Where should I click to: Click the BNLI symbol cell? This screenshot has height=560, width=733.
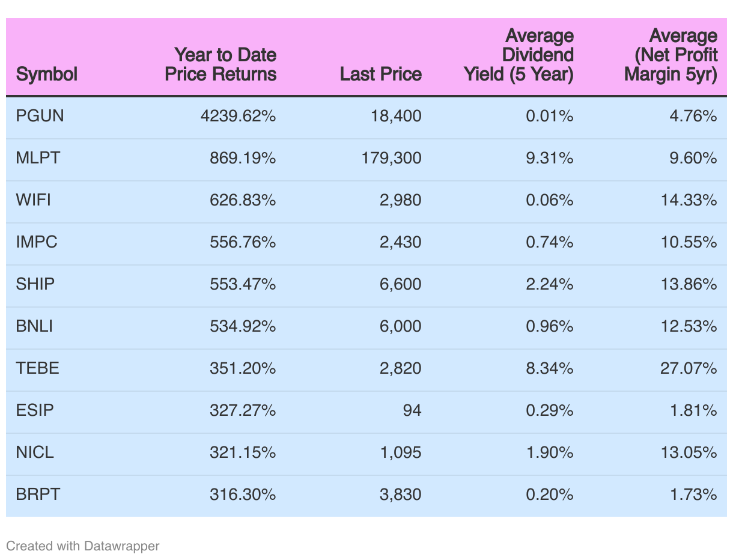coord(35,326)
